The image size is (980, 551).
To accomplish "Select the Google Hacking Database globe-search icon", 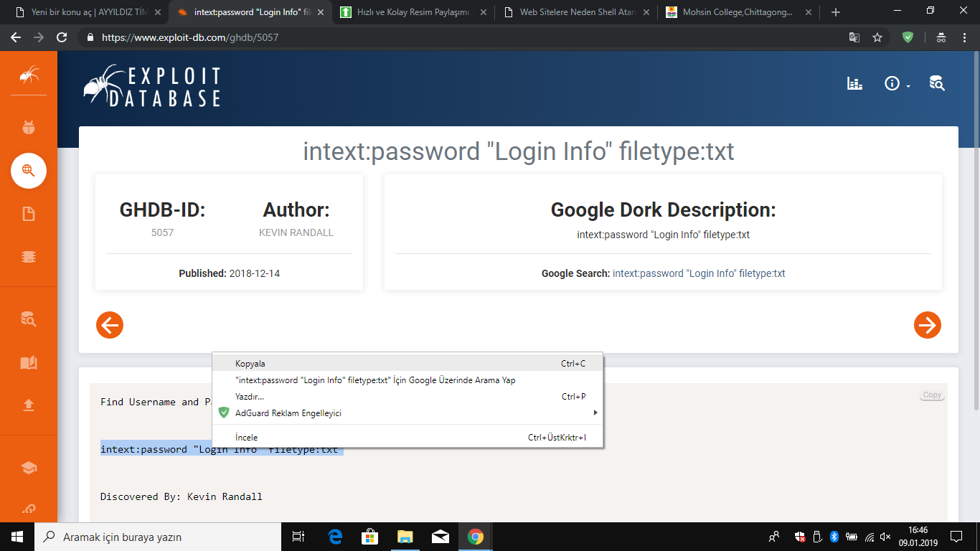I will click(29, 171).
